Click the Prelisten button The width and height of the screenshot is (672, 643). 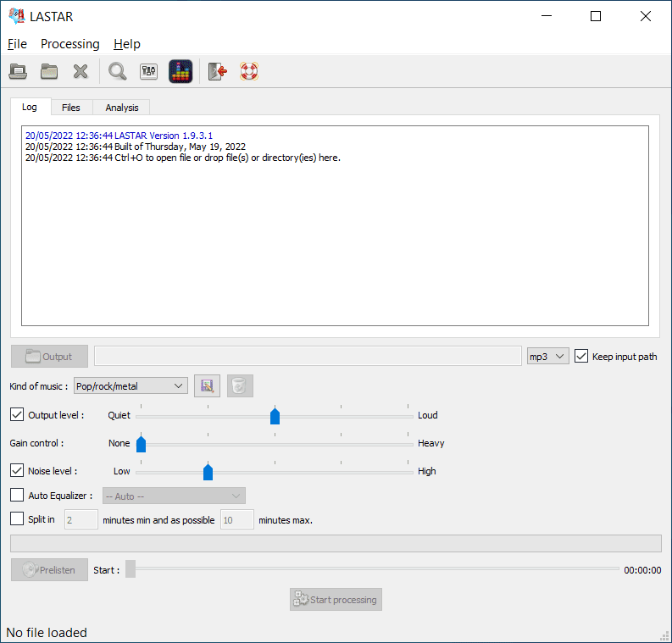49,569
